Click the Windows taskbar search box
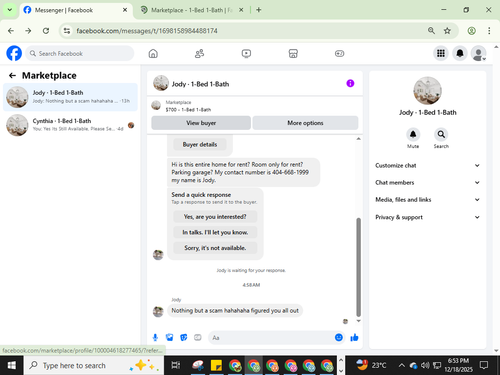 pos(94,366)
